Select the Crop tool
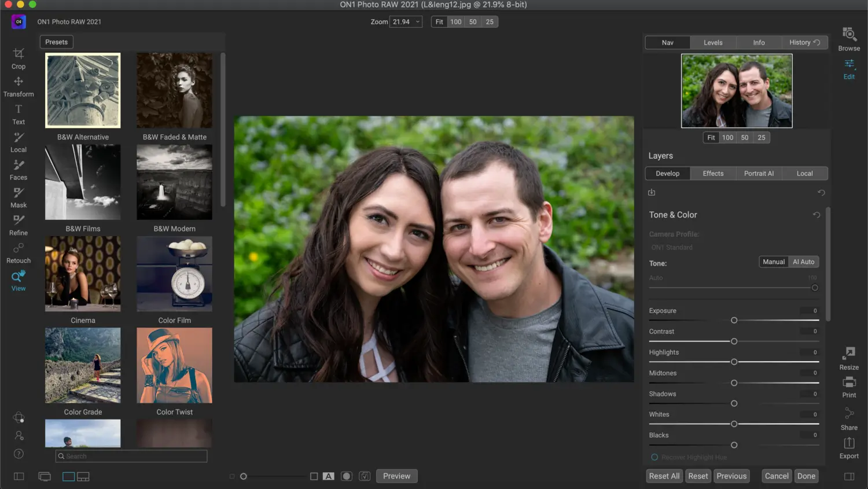Viewport: 868px width, 489px height. click(18, 60)
